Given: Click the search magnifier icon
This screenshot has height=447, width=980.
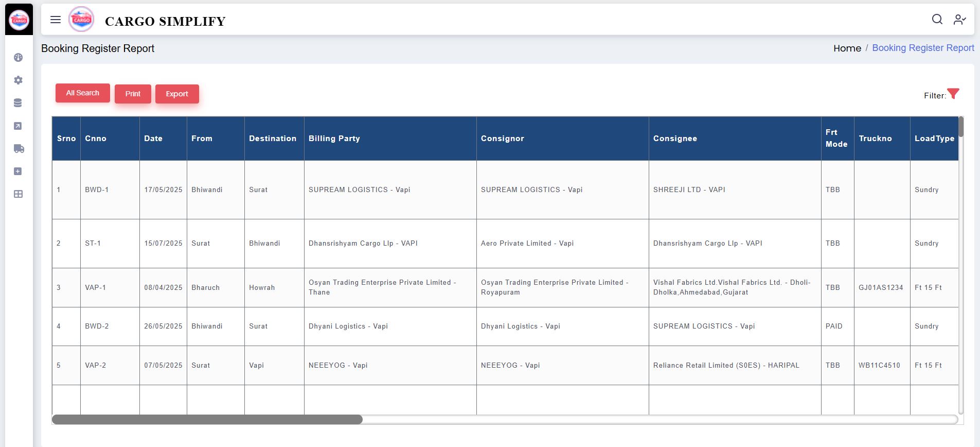Looking at the screenshot, I should coord(937,20).
